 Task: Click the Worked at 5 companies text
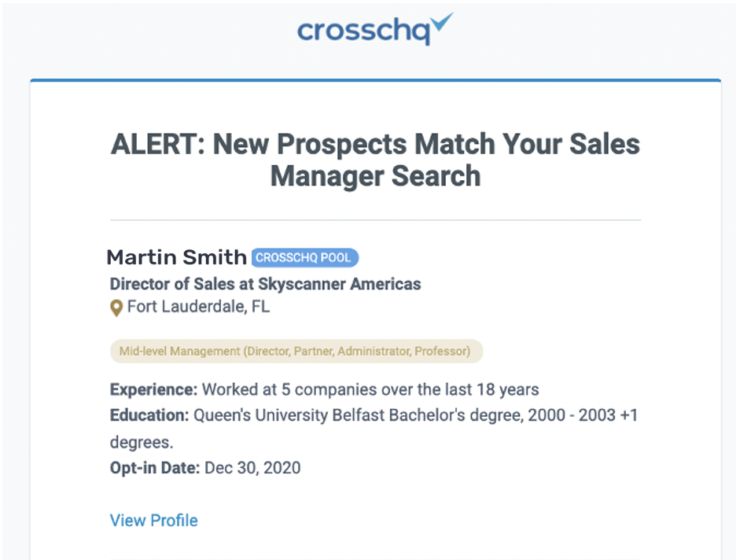[x=370, y=389]
